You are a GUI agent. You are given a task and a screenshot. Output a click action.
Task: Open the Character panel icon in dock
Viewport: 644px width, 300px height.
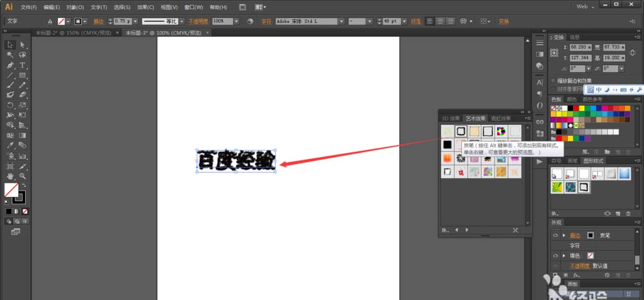[540, 82]
